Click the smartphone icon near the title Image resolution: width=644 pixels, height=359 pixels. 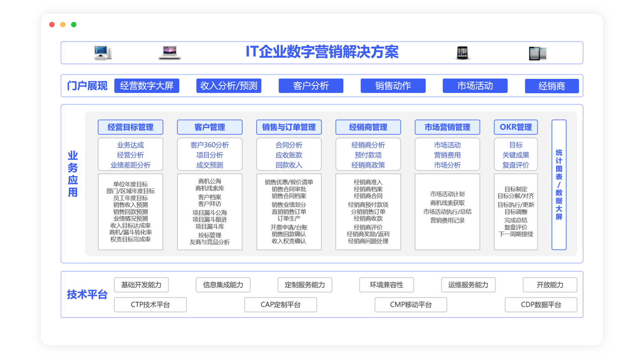[463, 53]
